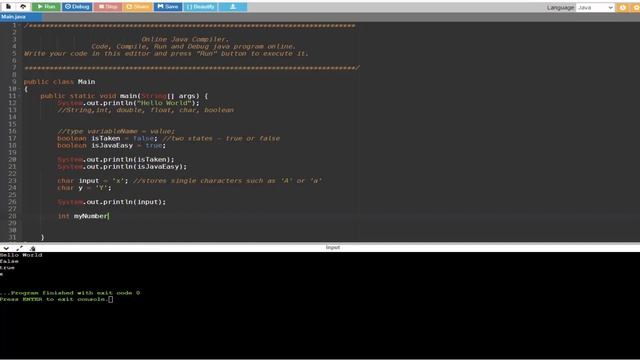
Task: Create a new file with the file icon
Action: point(8,7)
